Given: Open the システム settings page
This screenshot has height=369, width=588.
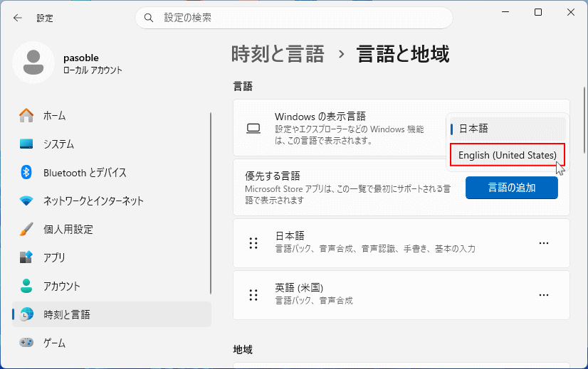Looking at the screenshot, I should (112, 144).
